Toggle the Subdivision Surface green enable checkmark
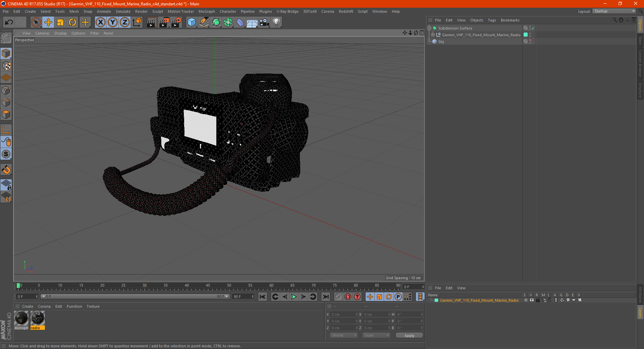644x349 pixels. click(533, 28)
